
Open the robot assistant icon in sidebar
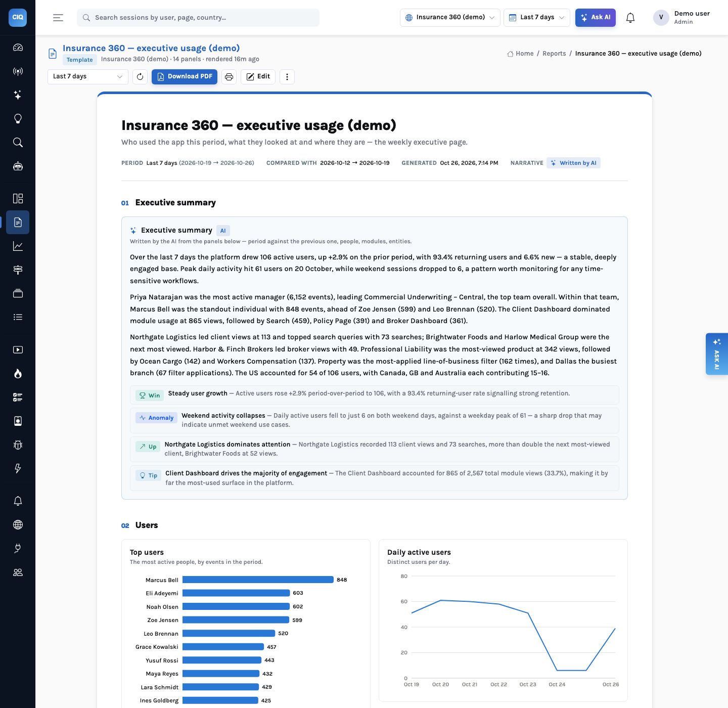point(18,166)
